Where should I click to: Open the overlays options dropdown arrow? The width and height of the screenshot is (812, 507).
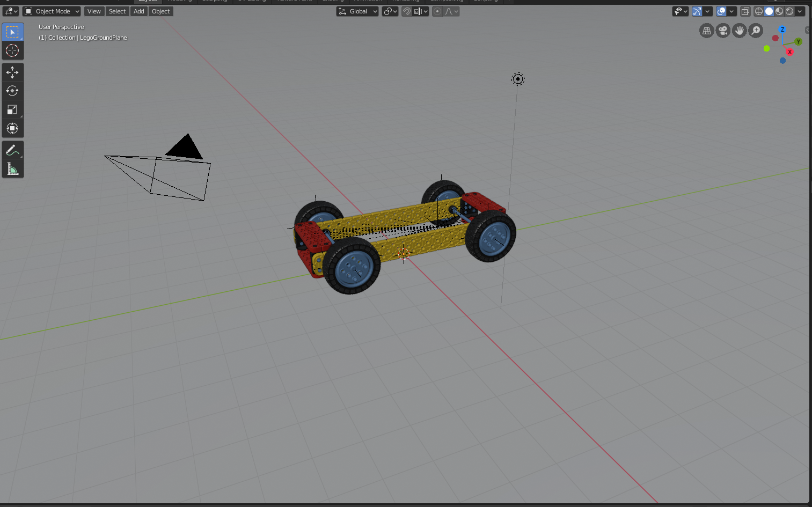tap(731, 11)
